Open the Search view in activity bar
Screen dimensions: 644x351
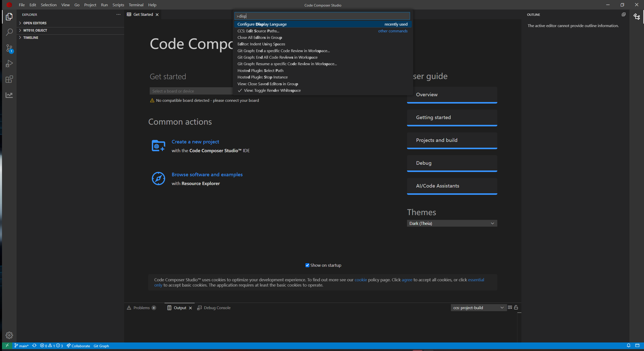coord(9,32)
